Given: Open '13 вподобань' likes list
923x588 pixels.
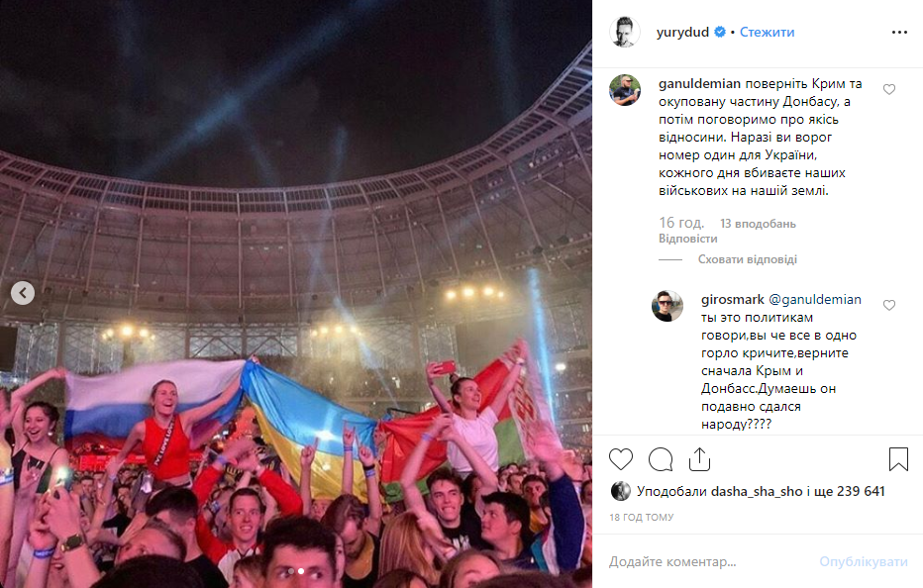Looking at the screenshot, I should [758, 224].
